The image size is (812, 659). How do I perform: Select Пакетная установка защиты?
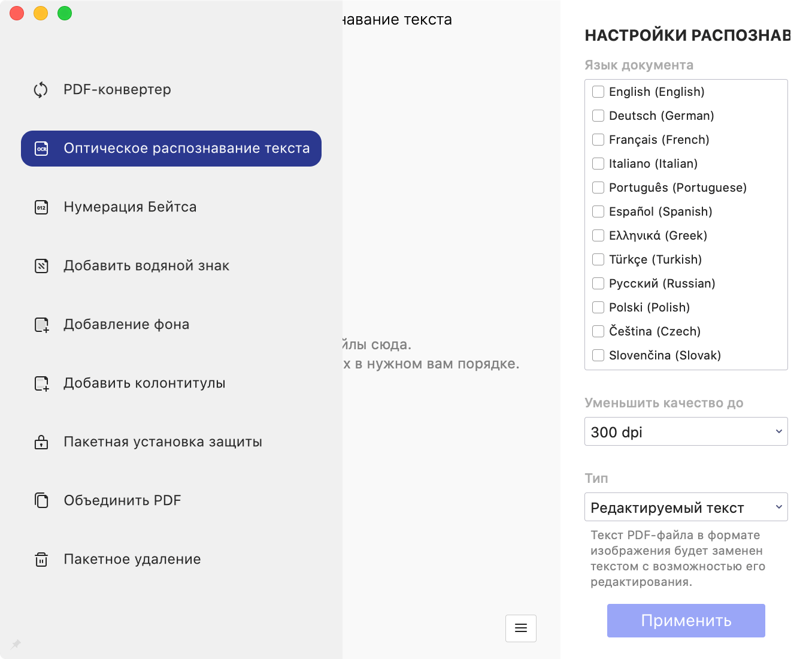171,442
